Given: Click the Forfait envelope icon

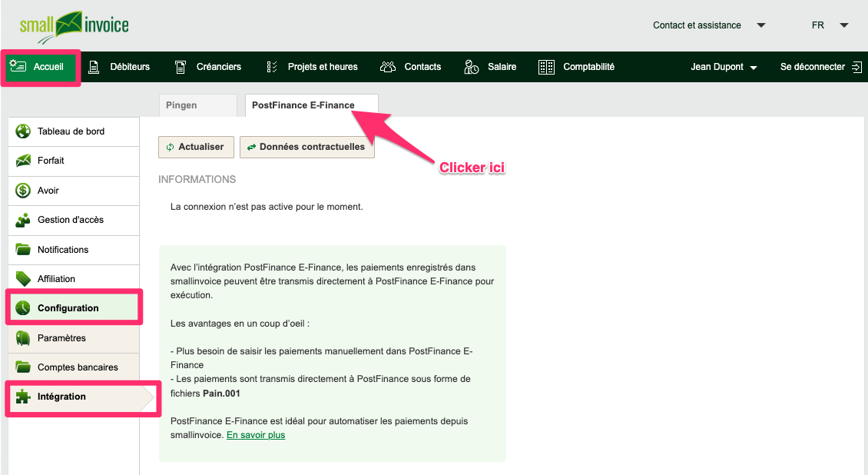Looking at the screenshot, I should [x=23, y=161].
